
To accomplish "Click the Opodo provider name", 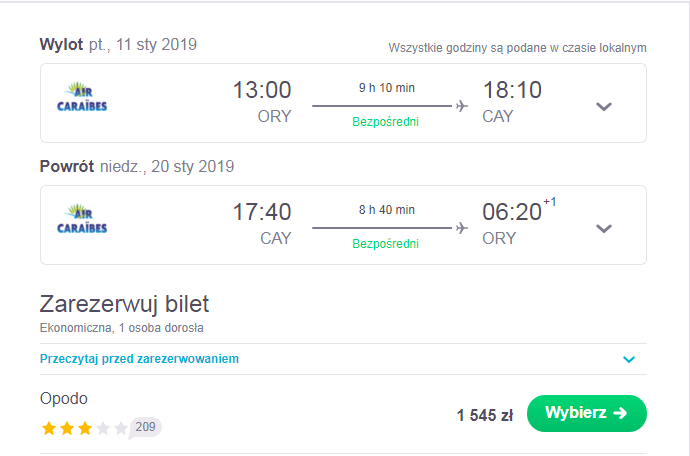I will pyautogui.click(x=64, y=398).
